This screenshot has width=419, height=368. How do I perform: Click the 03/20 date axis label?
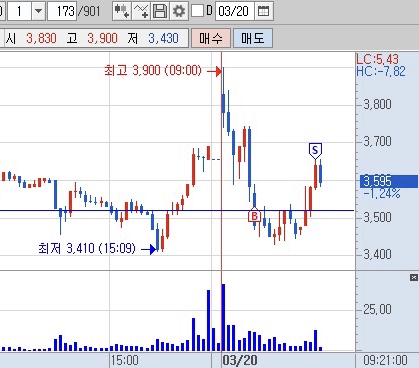[240, 360]
